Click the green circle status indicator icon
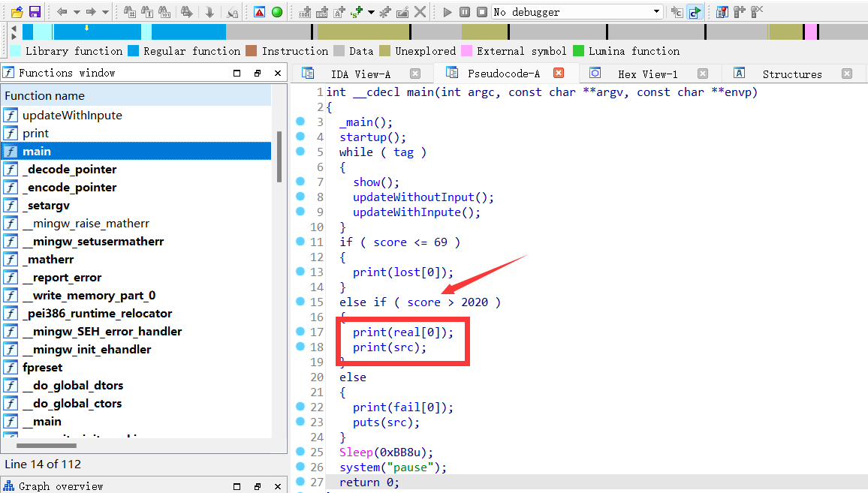This screenshot has height=493, width=868. click(277, 12)
